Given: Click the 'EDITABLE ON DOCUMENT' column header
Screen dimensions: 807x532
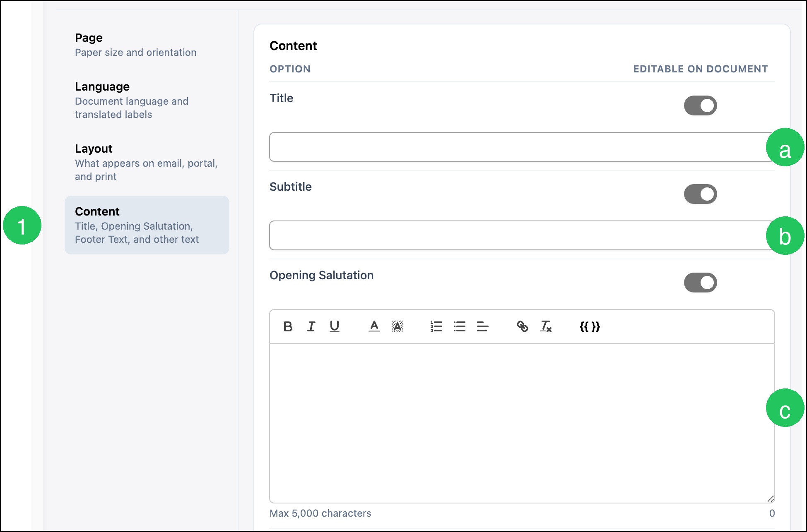Looking at the screenshot, I should [700, 69].
